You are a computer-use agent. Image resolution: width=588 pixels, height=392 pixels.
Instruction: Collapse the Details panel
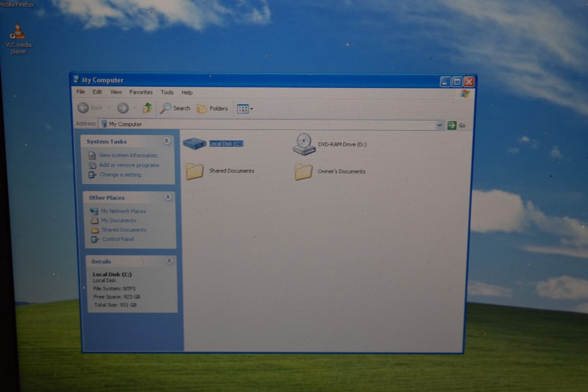click(x=169, y=261)
